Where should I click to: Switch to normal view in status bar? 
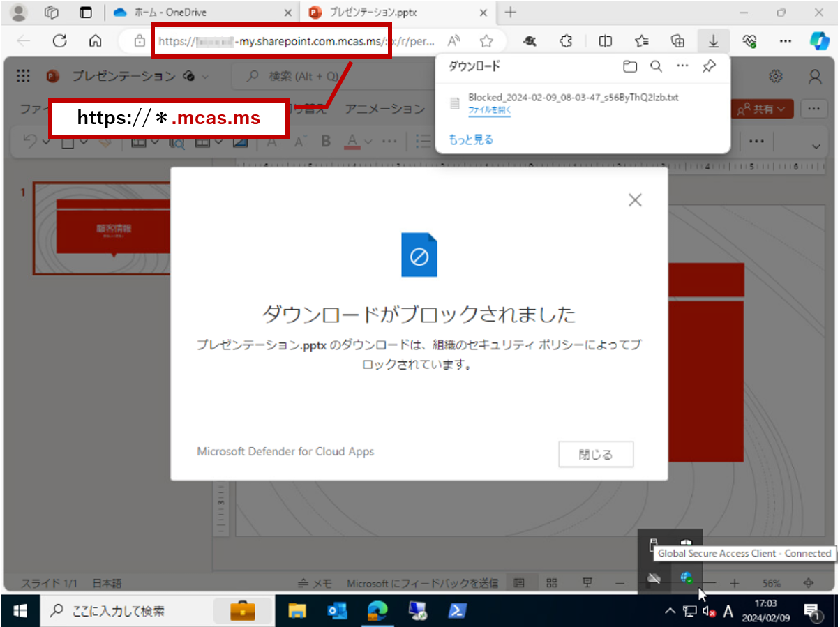(x=519, y=583)
